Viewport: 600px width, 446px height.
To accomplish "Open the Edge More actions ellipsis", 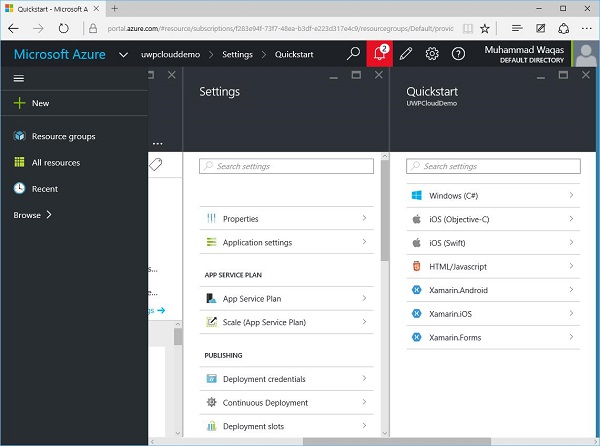I will click(586, 28).
